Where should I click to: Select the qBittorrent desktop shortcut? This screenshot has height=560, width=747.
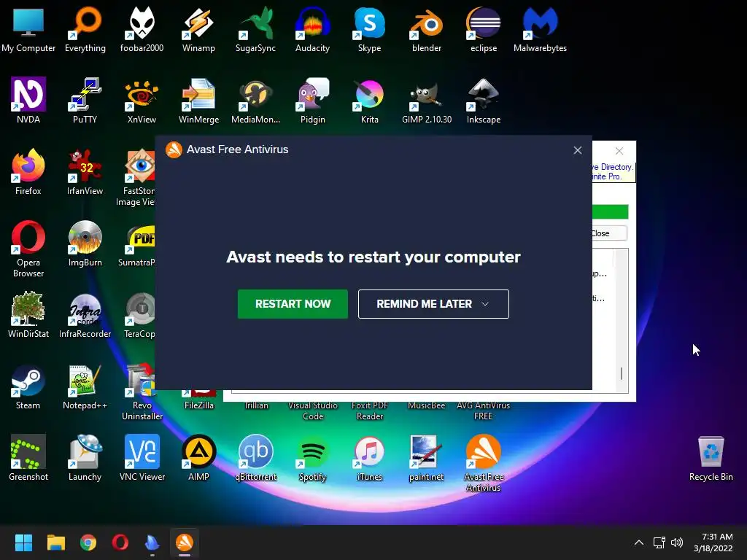255,458
